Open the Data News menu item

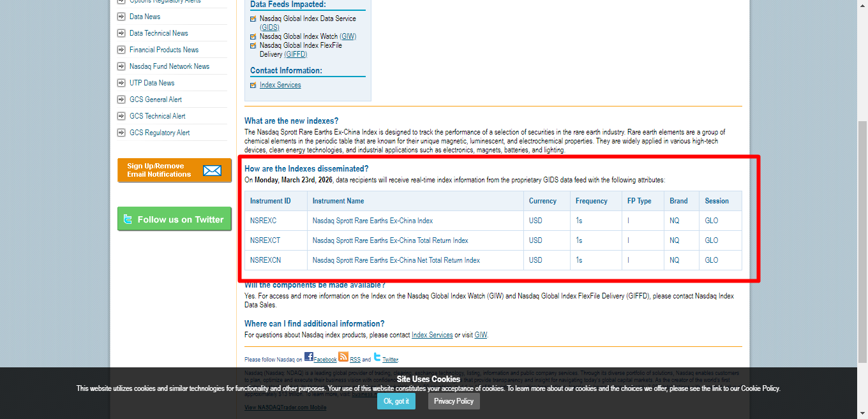[145, 17]
